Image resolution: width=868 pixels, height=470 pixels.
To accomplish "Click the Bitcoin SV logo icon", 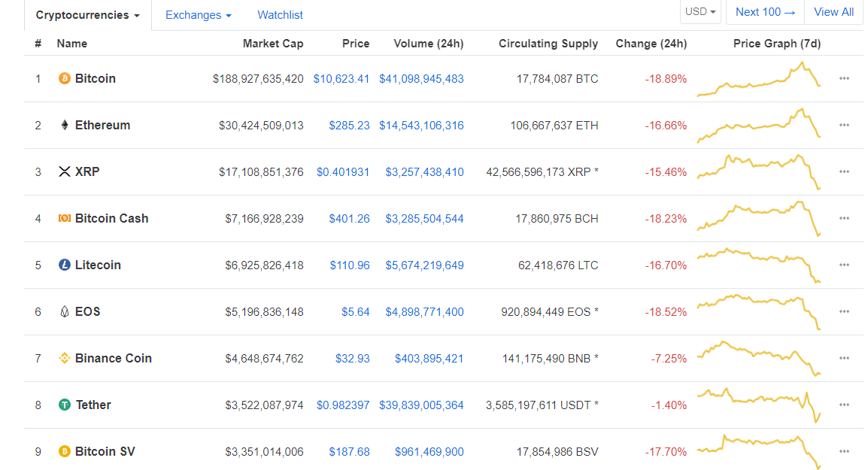I will click(64, 452).
